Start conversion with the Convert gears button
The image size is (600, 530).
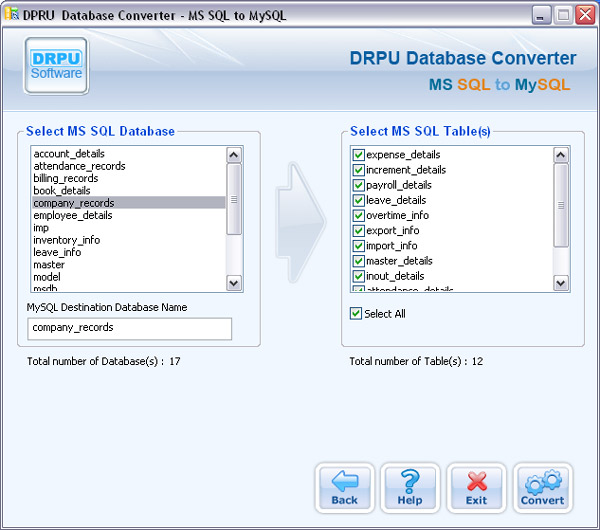[542, 488]
